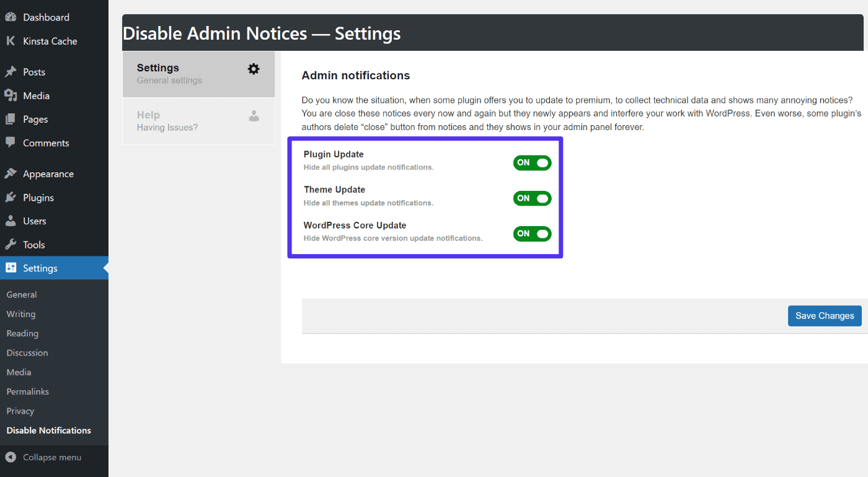
Task: Collapse the admin sidebar menu
Action: 43,457
